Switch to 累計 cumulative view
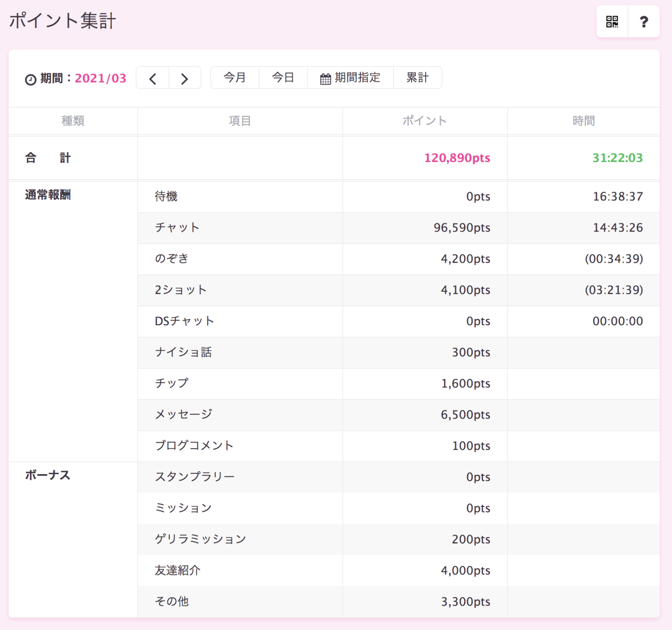 tap(417, 77)
